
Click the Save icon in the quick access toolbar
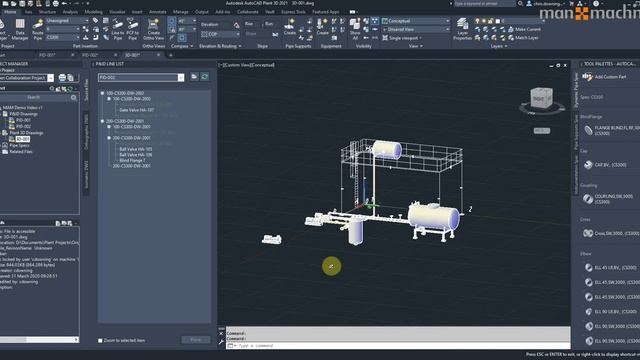[x=22, y=3]
